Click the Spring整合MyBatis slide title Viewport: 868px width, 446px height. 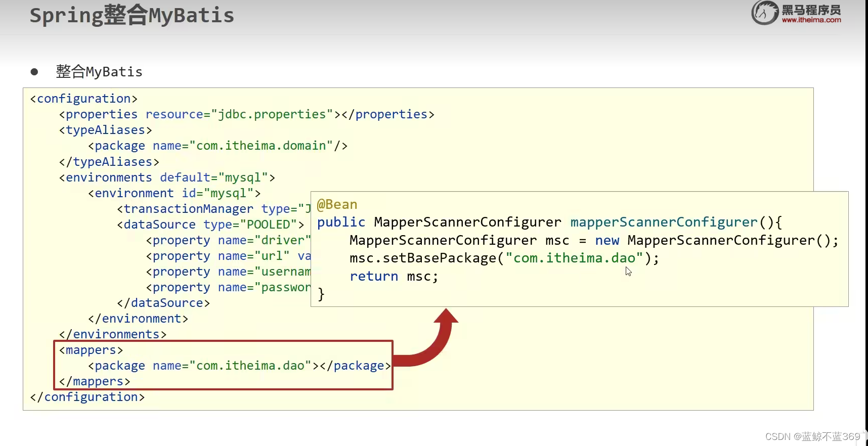click(x=132, y=15)
